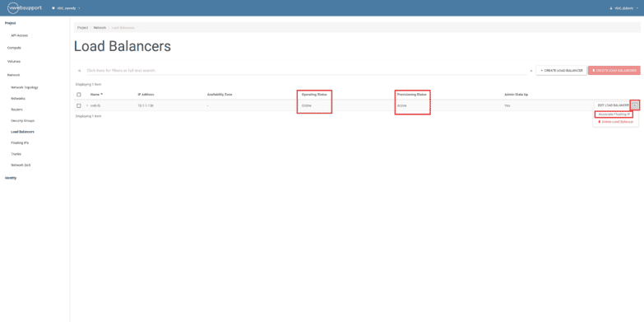
Task: Click the Online operating status cell
Action: [x=307, y=105]
